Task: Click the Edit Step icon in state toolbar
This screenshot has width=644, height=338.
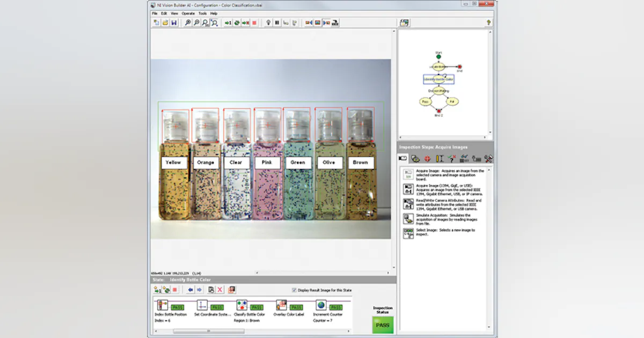Action: pos(211,290)
